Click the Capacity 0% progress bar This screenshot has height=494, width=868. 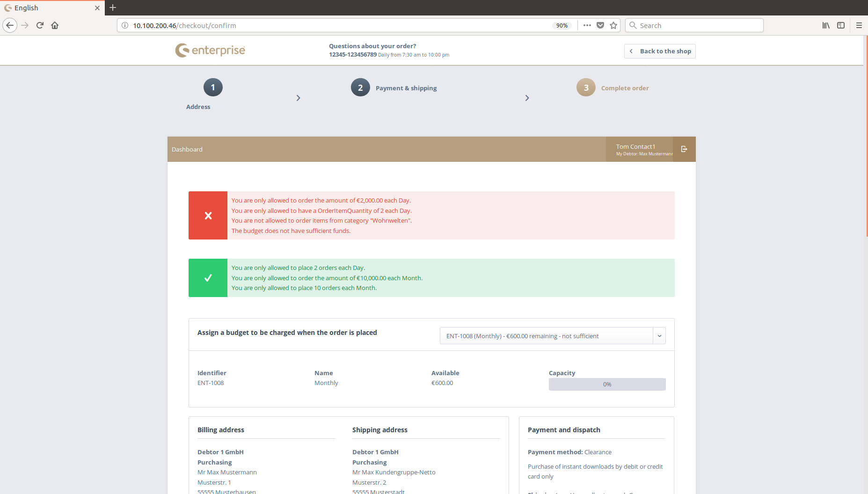click(607, 384)
